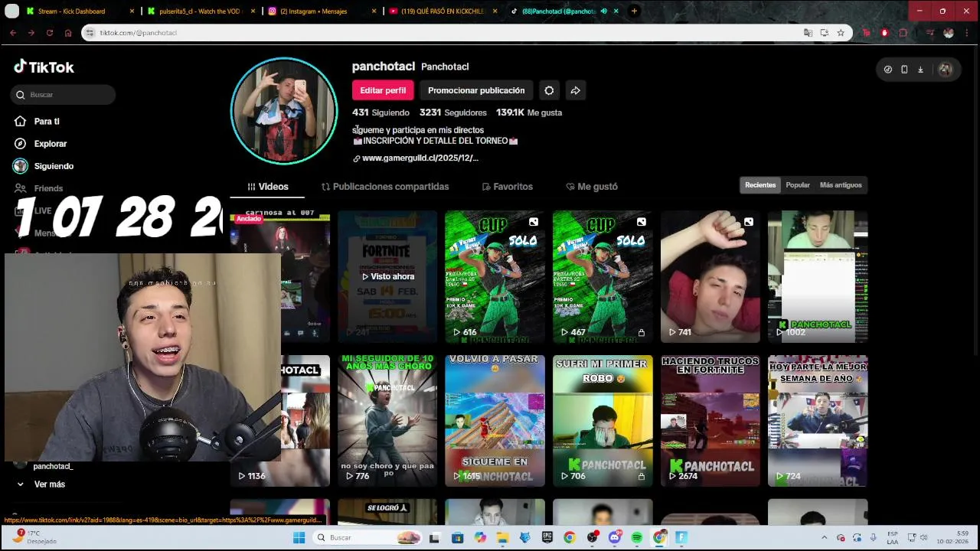Switch to Favoritos tab
The height and width of the screenshot is (551, 980).
507,187
